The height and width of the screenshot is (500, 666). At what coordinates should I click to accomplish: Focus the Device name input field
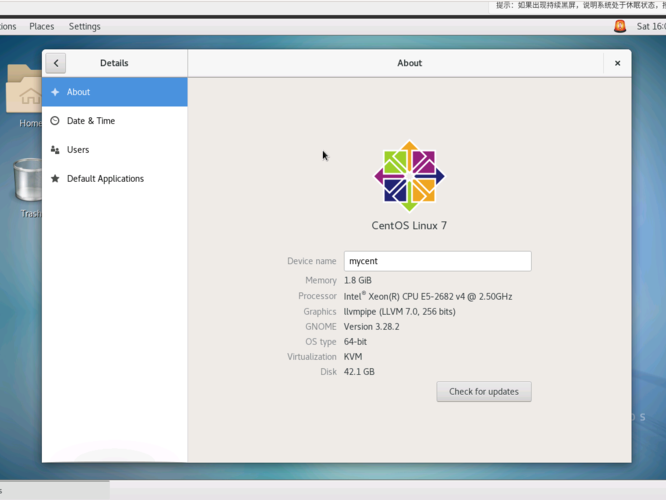[437, 261]
